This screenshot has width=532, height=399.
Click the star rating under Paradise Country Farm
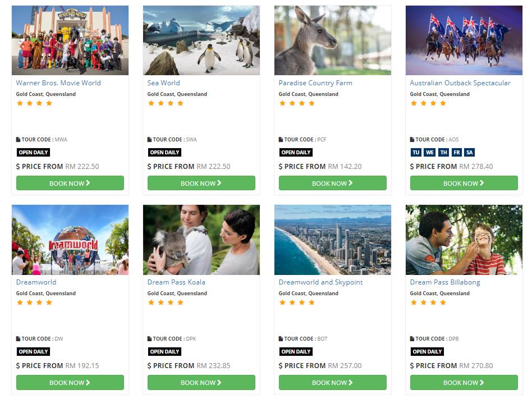[x=296, y=103]
